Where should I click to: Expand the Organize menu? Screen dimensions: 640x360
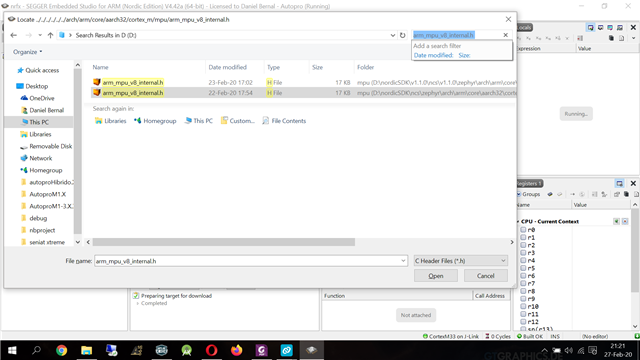27,52
